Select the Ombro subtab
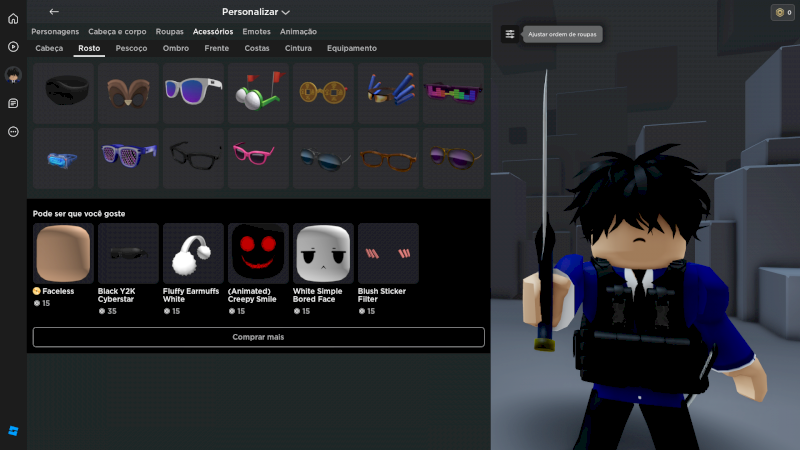 coord(176,48)
